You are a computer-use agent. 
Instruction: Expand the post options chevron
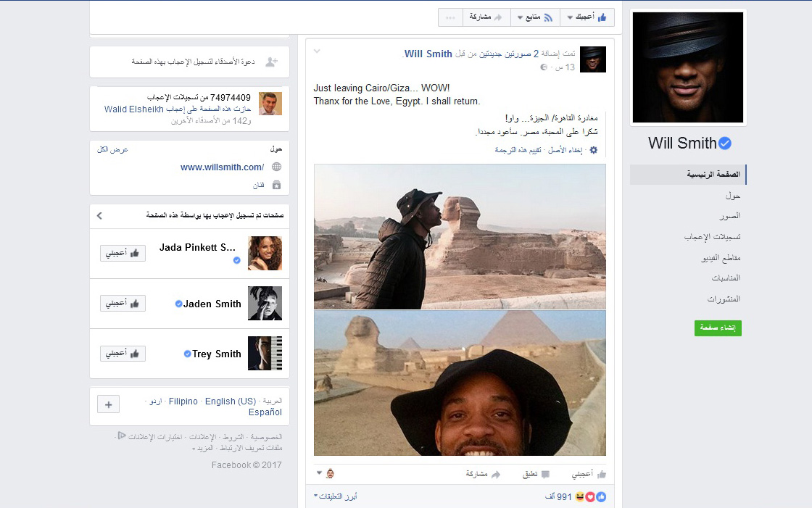tap(318, 51)
